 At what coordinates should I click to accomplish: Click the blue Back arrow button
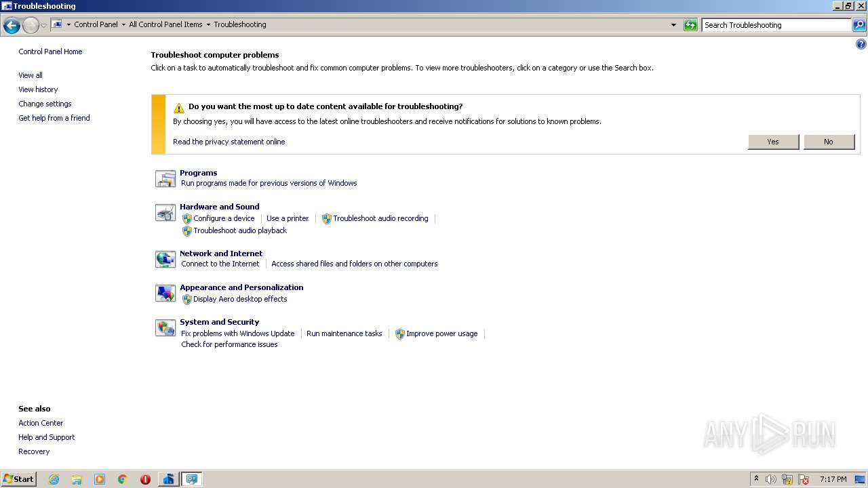[12, 25]
